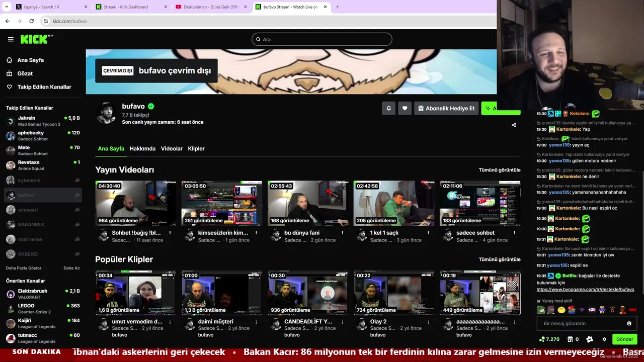Click Abonelik Hediye Et button
The height and width of the screenshot is (362, 644).
pos(446,108)
